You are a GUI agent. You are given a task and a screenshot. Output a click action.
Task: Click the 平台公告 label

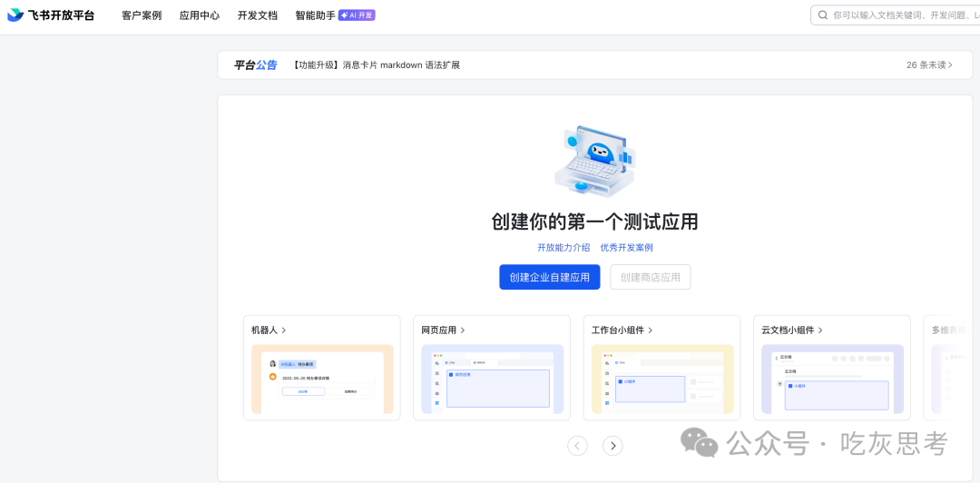coord(255,65)
